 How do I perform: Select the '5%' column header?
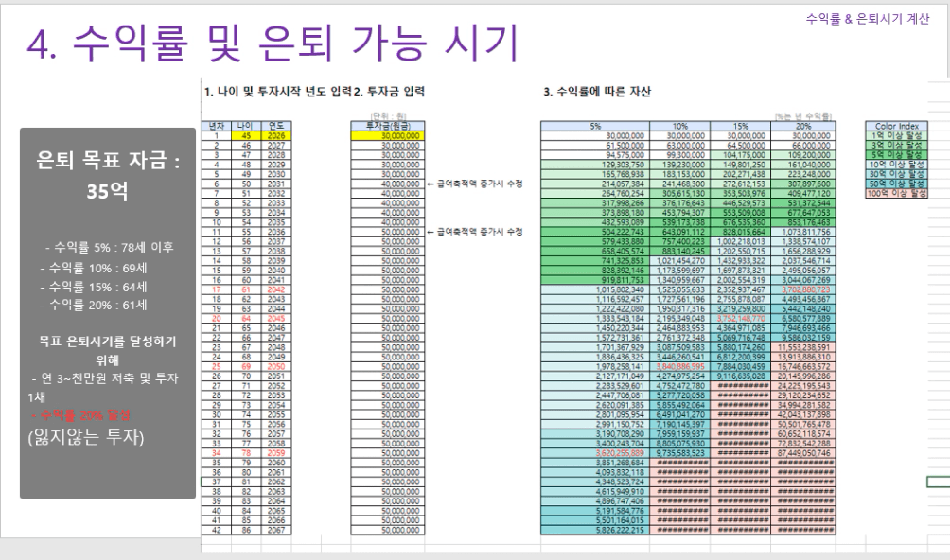pyautogui.click(x=595, y=126)
